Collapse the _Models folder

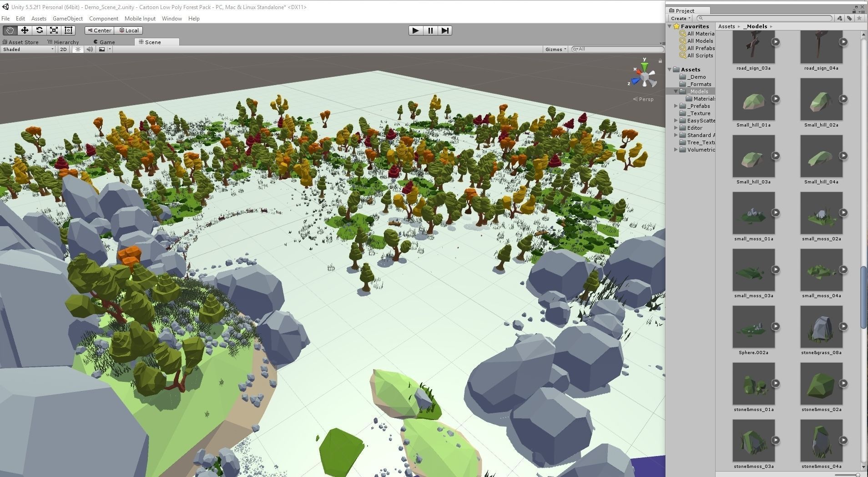pos(676,91)
